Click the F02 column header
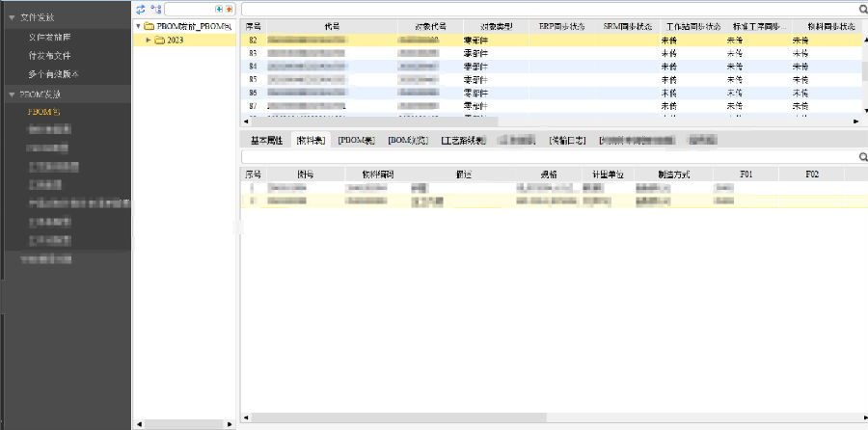 point(811,175)
